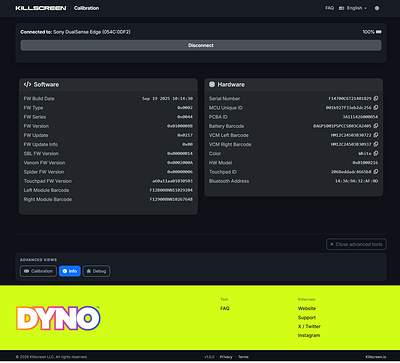Disconnect the DualSense Edge controller
This screenshot has height=363, width=400.
point(201,45)
